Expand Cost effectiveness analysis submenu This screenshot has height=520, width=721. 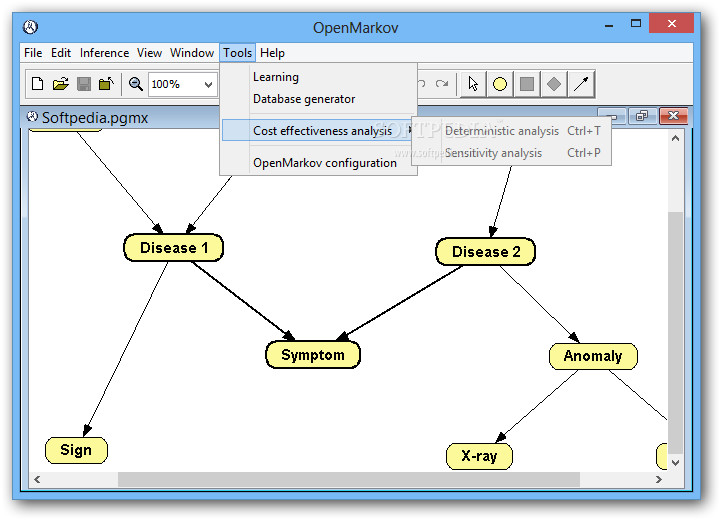point(319,131)
